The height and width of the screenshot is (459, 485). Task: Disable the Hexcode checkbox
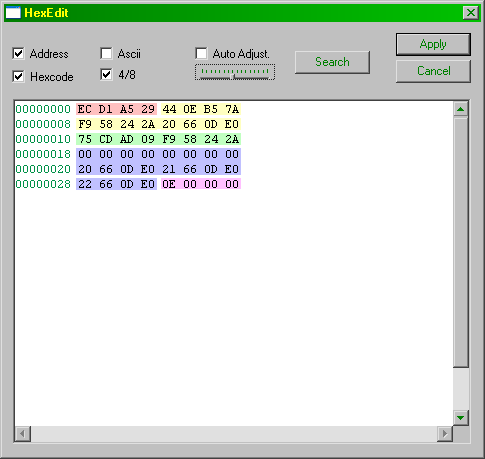(x=18, y=76)
